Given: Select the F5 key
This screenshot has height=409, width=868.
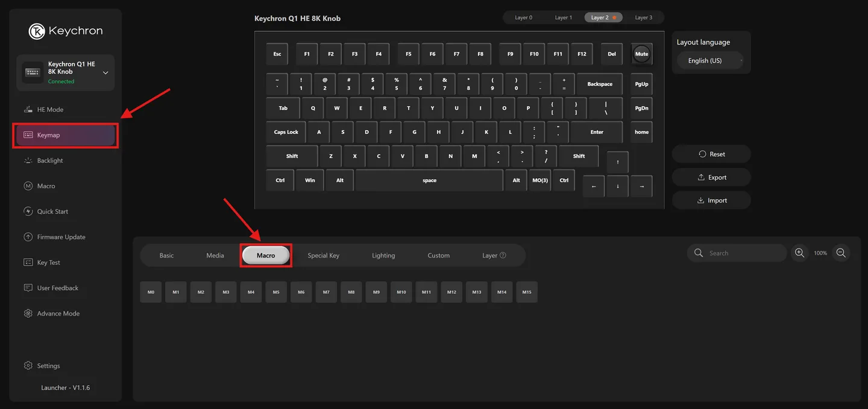Looking at the screenshot, I should tap(408, 54).
